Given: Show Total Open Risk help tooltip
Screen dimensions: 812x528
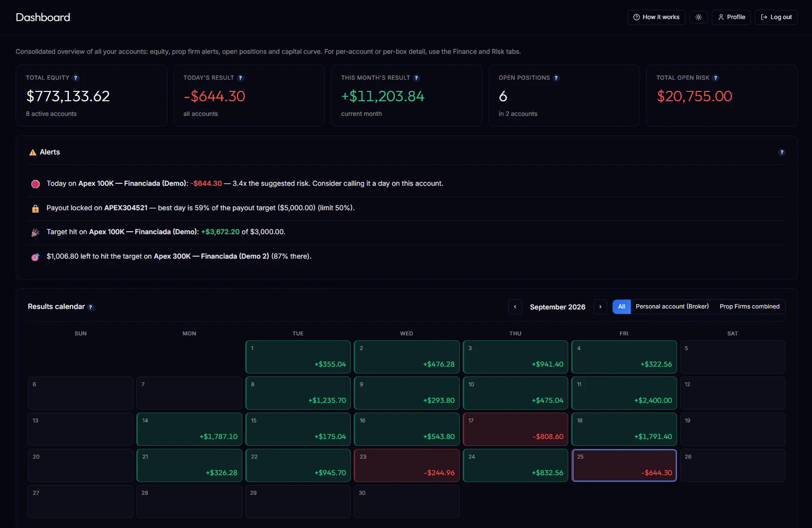Looking at the screenshot, I should (715, 78).
